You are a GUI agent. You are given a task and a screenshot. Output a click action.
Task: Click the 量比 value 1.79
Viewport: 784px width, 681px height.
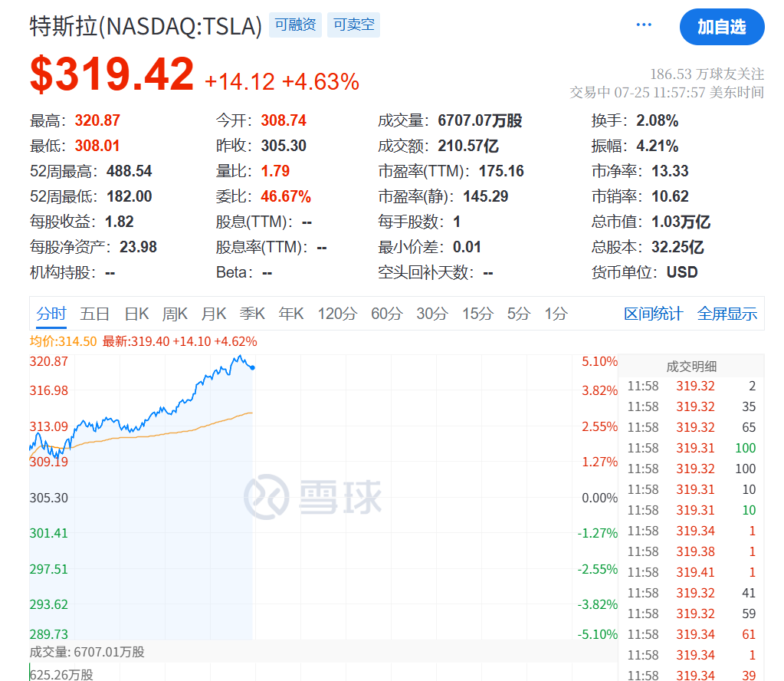pos(275,171)
